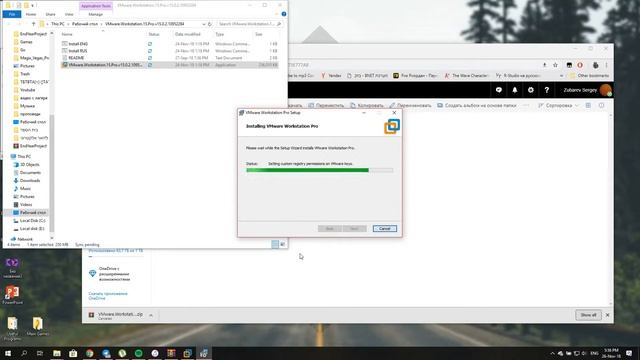Click Рабочий стол in the address breadcrumb

[85, 24]
